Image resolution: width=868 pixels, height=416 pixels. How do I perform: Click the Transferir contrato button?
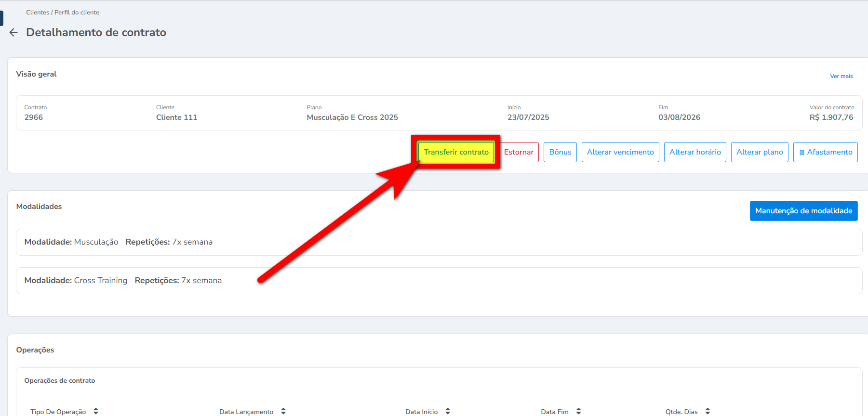point(456,152)
